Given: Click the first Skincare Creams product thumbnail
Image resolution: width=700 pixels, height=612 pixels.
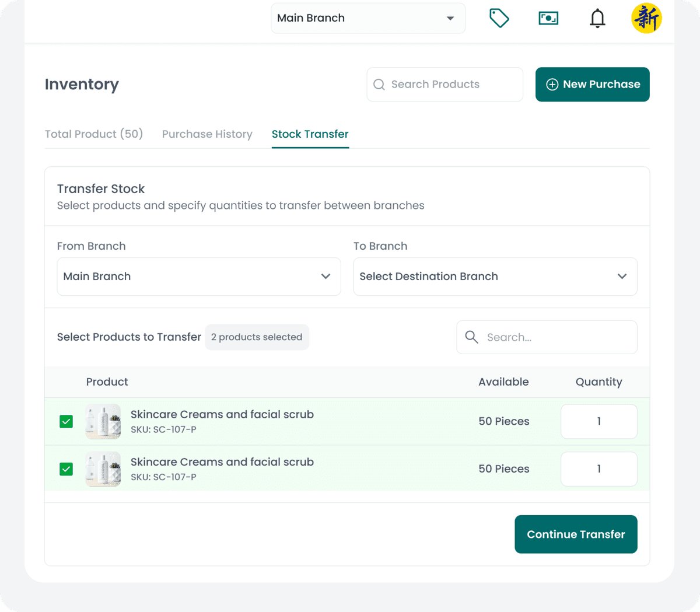Looking at the screenshot, I should [103, 421].
